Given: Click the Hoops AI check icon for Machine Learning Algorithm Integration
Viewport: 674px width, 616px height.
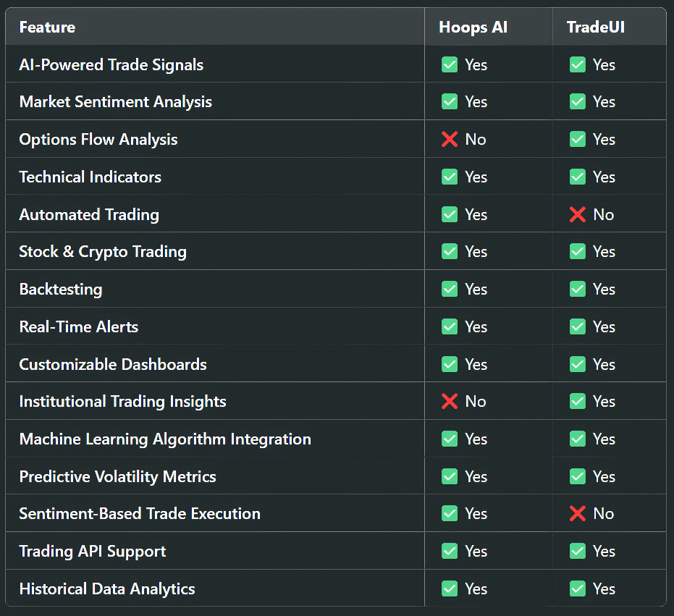Looking at the screenshot, I should [x=450, y=439].
